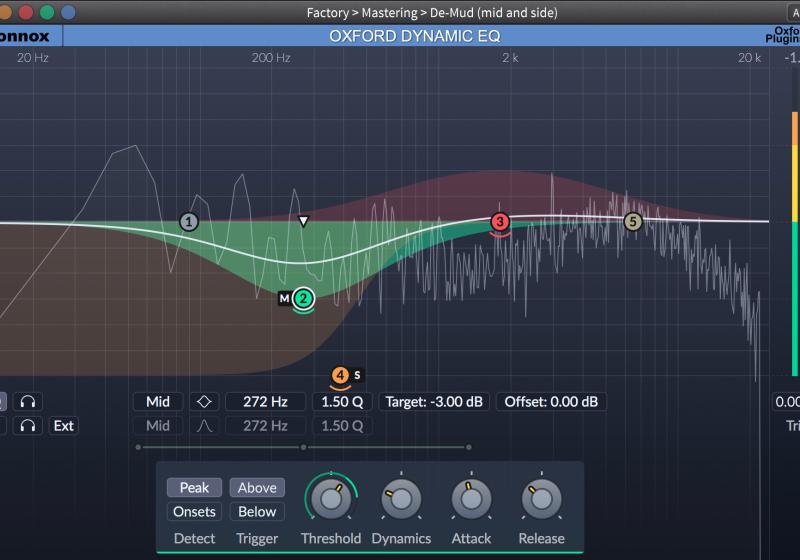The image size is (800, 560).
Task: Select green band 2 node
Action: coord(304,298)
